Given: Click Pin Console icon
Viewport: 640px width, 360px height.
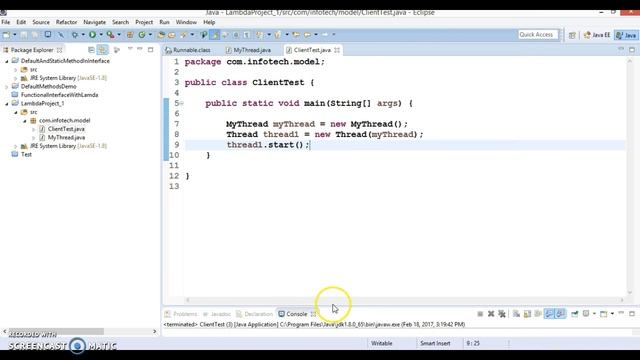Looking at the screenshot, I should (574, 314).
